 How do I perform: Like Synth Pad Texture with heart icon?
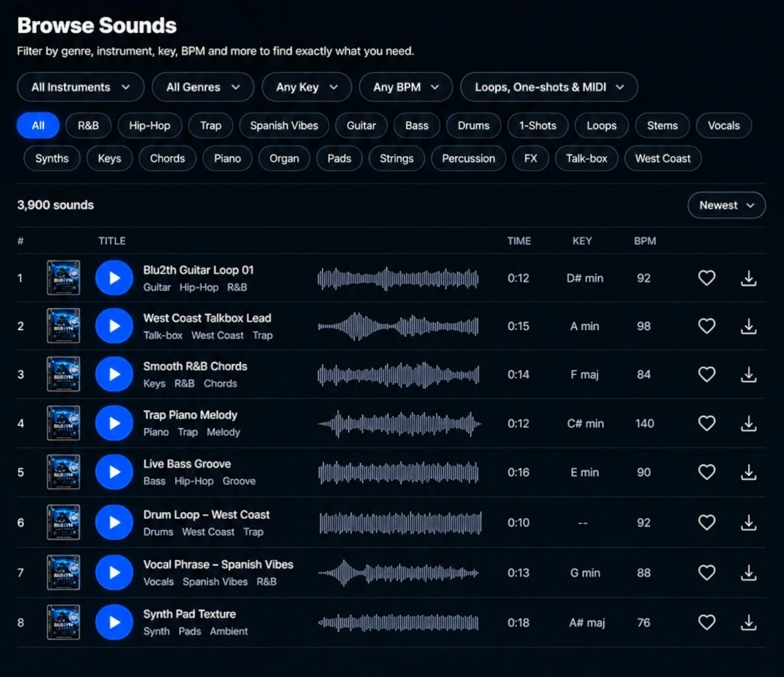tap(707, 622)
